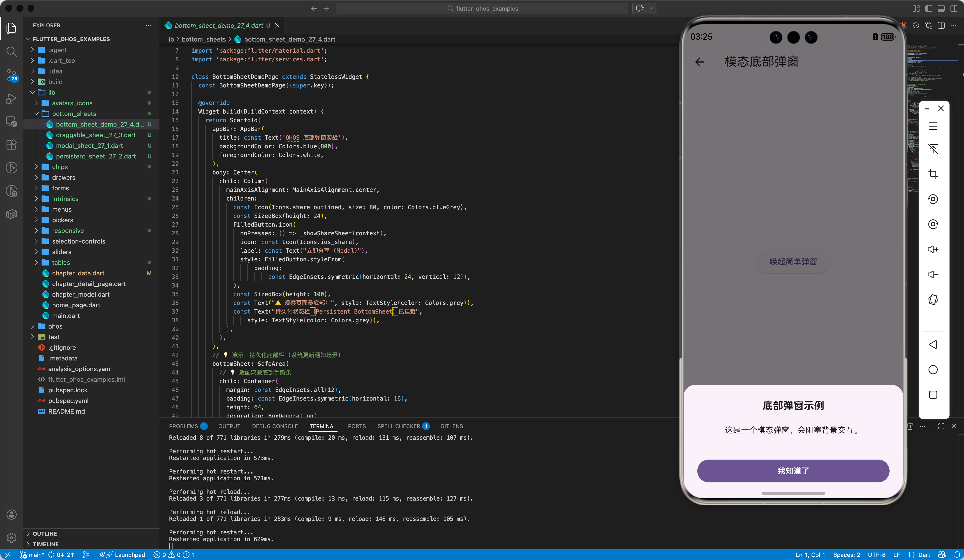
Task: Collapse the bottom_sheets folder
Action: coord(74,114)
